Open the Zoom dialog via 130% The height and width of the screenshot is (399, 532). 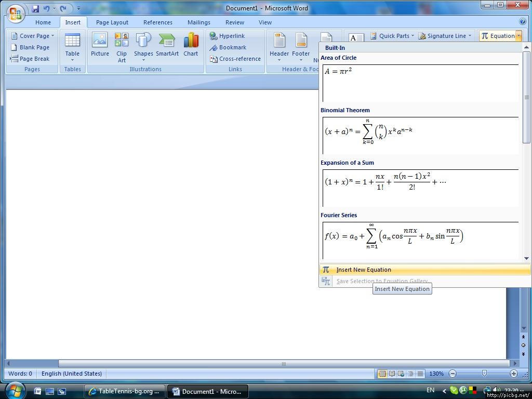(x=436, y=374)
